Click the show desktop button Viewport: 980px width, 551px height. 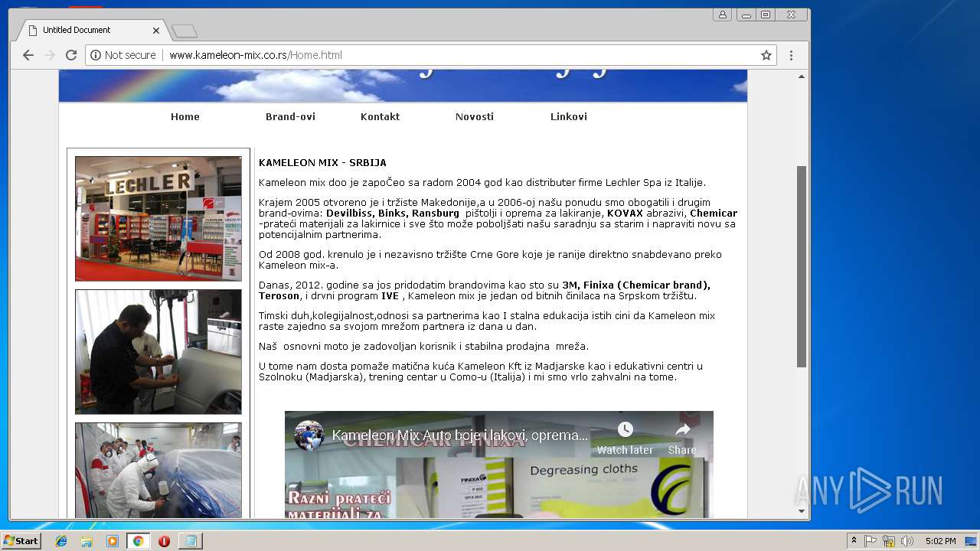point(972,541)
